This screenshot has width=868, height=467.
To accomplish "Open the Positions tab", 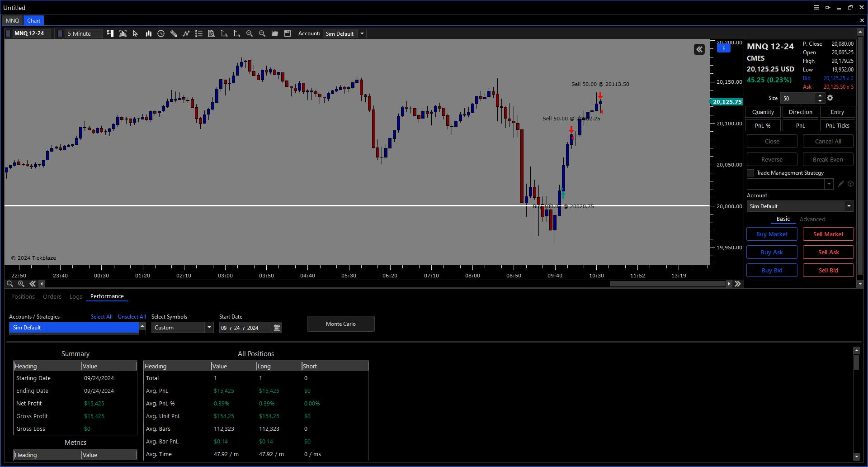I will 23,296.
